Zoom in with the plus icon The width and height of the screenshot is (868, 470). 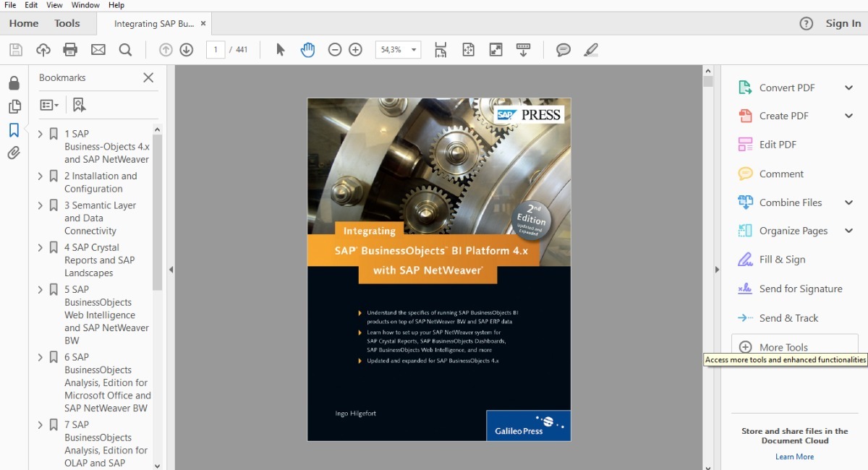point(355,50)
